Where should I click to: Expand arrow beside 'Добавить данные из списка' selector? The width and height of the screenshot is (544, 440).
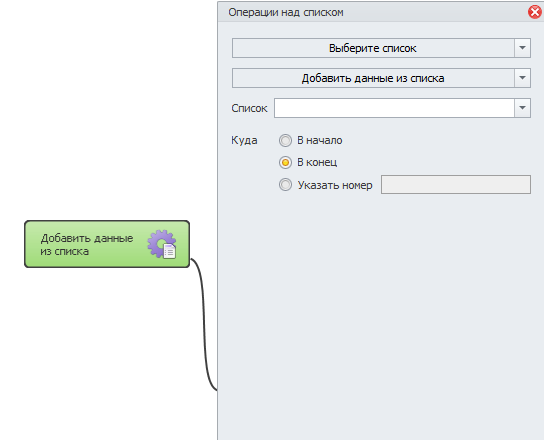(x=522, y=78)
